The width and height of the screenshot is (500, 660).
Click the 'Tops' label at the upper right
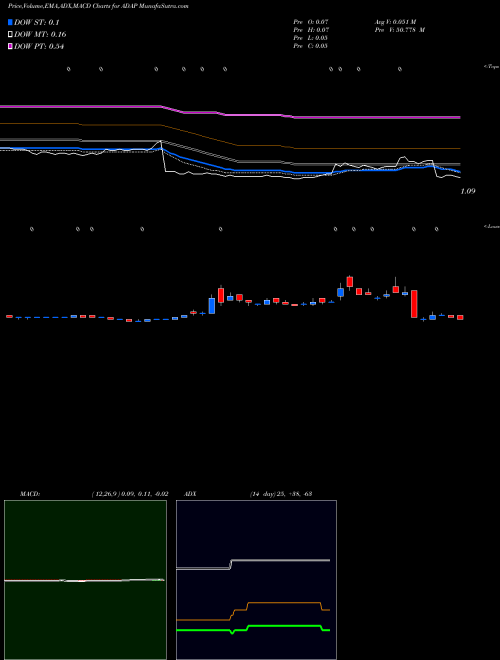point(492,67)
